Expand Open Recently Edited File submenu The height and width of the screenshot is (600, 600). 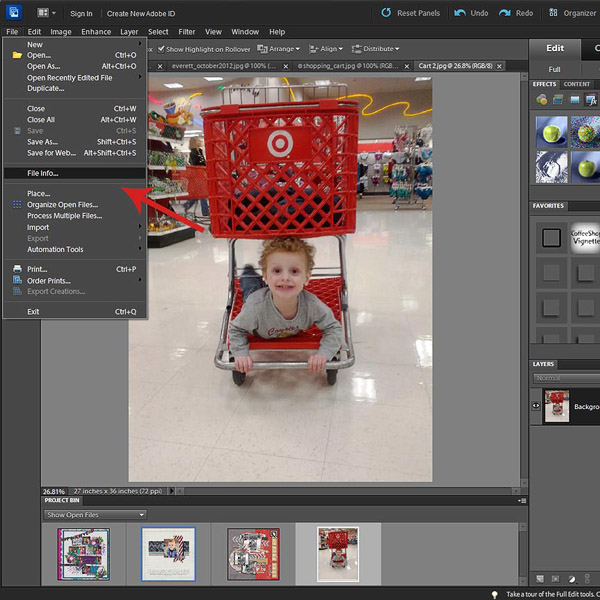[140, 77]
